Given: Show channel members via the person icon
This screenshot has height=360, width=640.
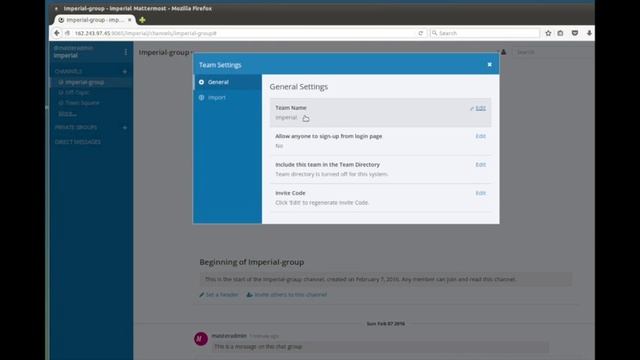Looking at the screenshot, I should click(x=503, y=52).
